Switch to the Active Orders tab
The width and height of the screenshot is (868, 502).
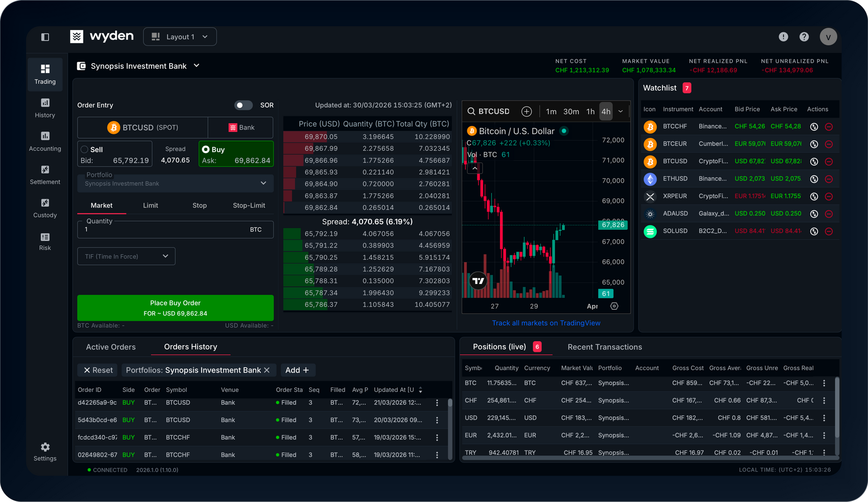(x=111, y=347)
